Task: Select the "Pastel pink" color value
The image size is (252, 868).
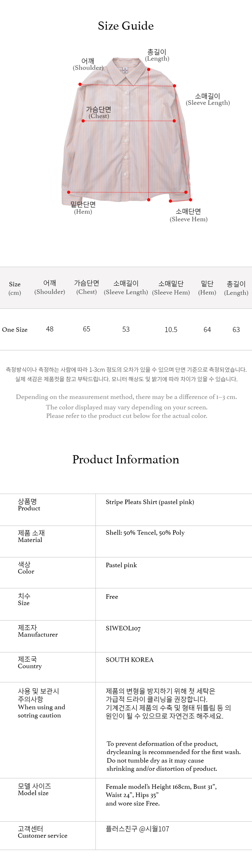Action: click(x=121, y=565)
